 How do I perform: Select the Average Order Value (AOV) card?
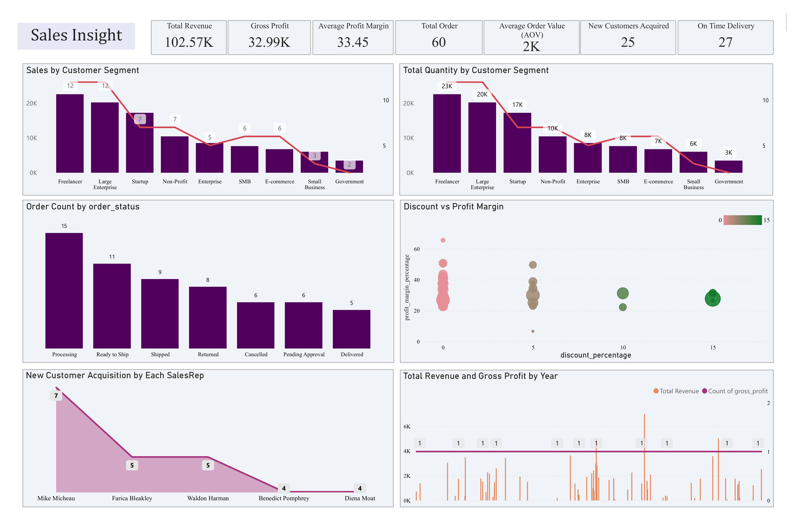click(531, 37)
